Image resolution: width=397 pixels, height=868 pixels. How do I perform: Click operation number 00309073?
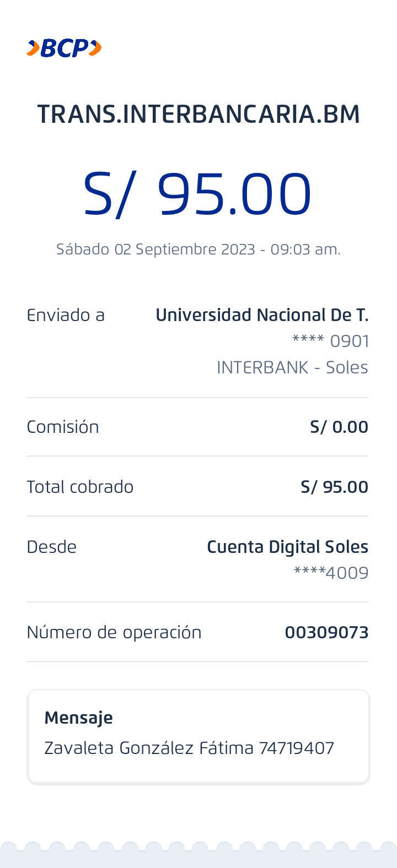[x=326, y=632]
